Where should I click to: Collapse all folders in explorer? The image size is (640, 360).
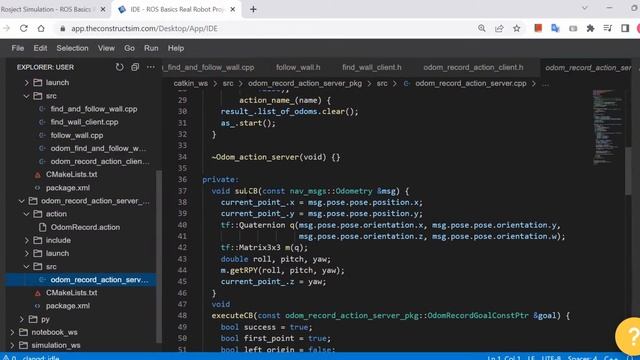[135, 67]
